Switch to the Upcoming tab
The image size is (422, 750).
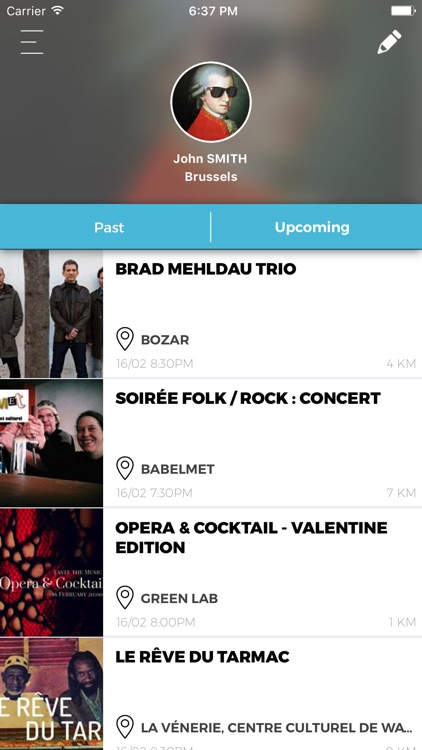tap(312, 228)
